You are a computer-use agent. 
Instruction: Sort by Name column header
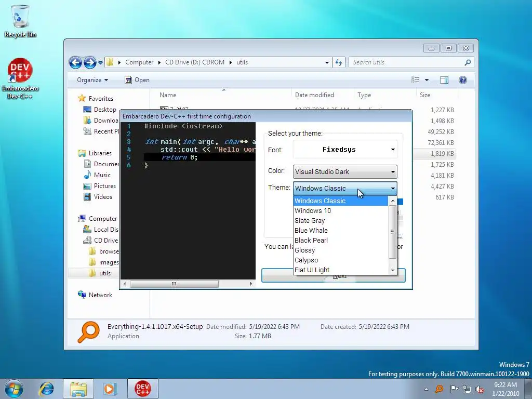click(221, 95)
